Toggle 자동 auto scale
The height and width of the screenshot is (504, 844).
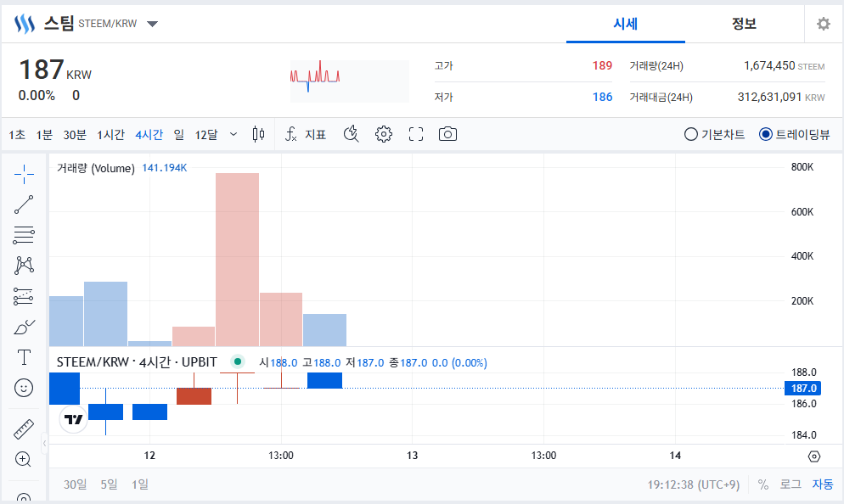point(823,484)
